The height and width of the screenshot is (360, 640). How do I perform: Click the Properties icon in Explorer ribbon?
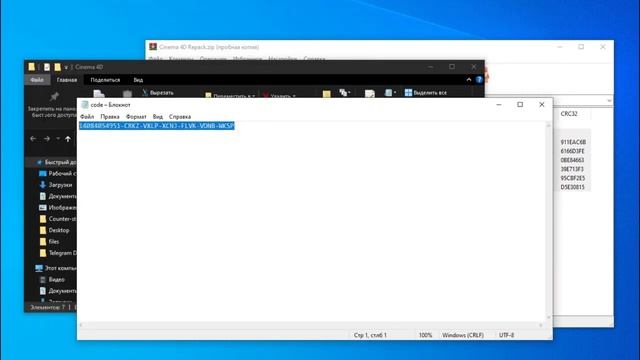(369, 94)
